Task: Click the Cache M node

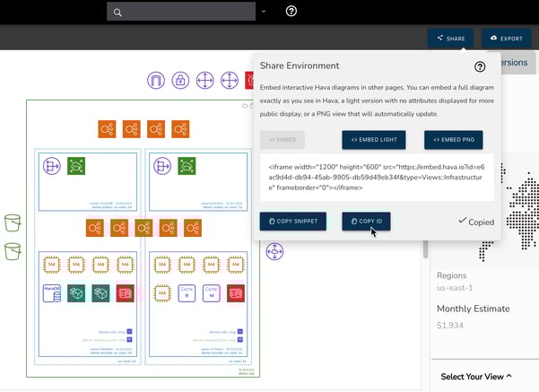Action: tap(211, 292)
